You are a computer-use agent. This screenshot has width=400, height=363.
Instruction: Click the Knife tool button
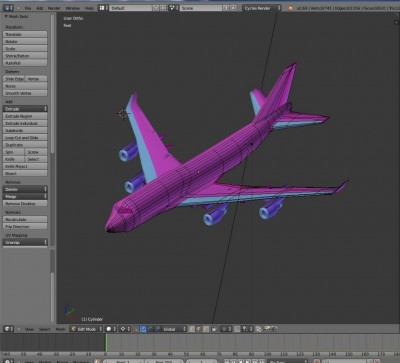(x=14, y=159)
